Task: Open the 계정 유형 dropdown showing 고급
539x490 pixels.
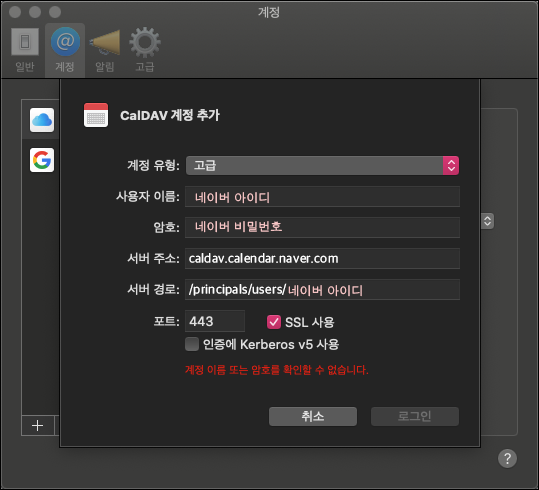Action: [322, 165]
